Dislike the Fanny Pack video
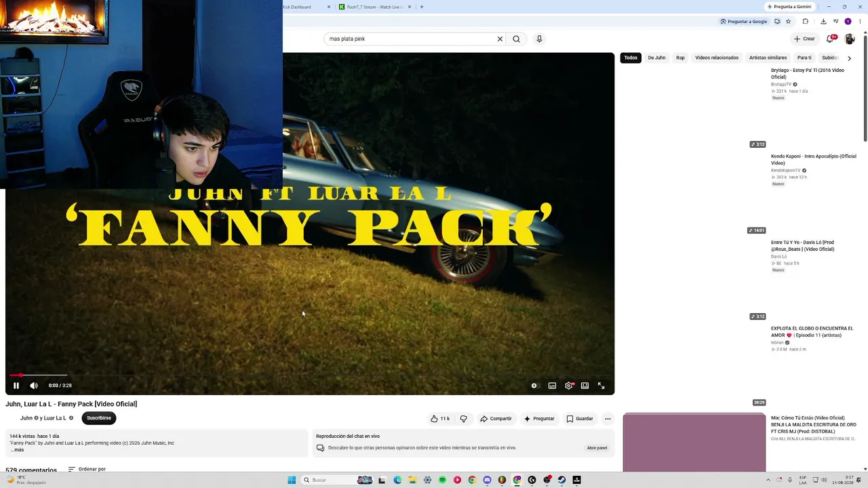 coord(464,419)
